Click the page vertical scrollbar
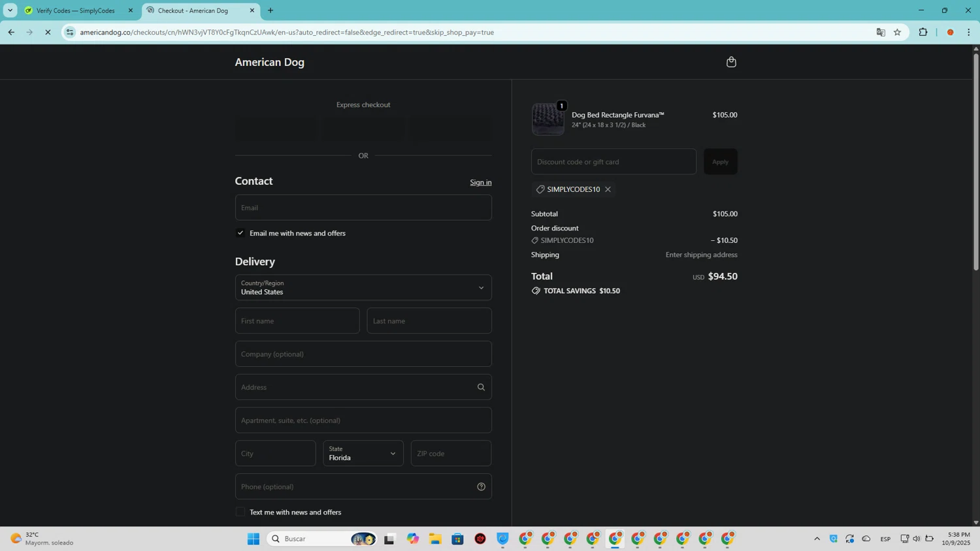Screen dimensions: 980x551 click(x=976, y=161)
